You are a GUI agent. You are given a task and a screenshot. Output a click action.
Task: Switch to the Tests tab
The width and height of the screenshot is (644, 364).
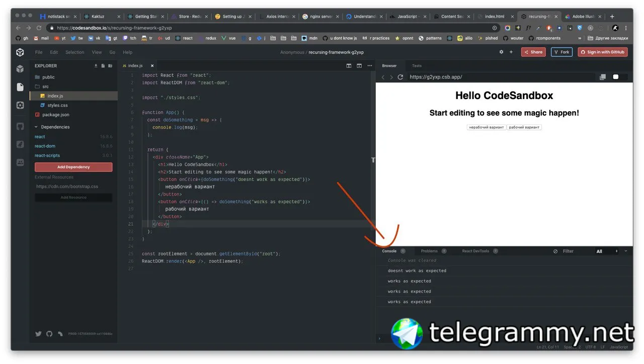point(417,66)
